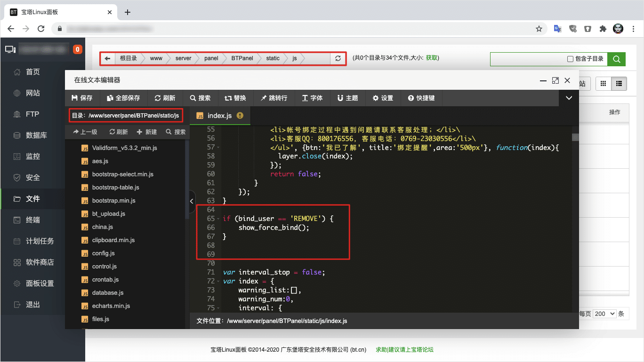The image size is (644, 362).
Task: Click the orange notification badge showing 0
Action: pyautogui.click(x=78, y=49)
